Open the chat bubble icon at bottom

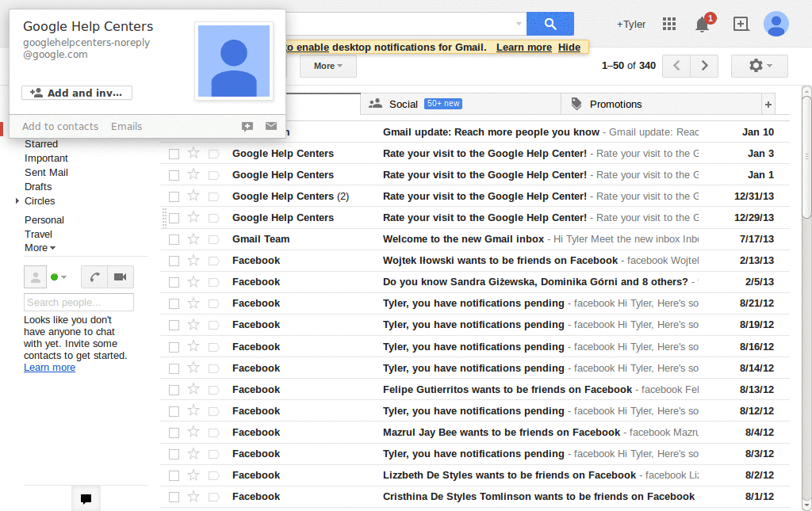coord(86,498)
